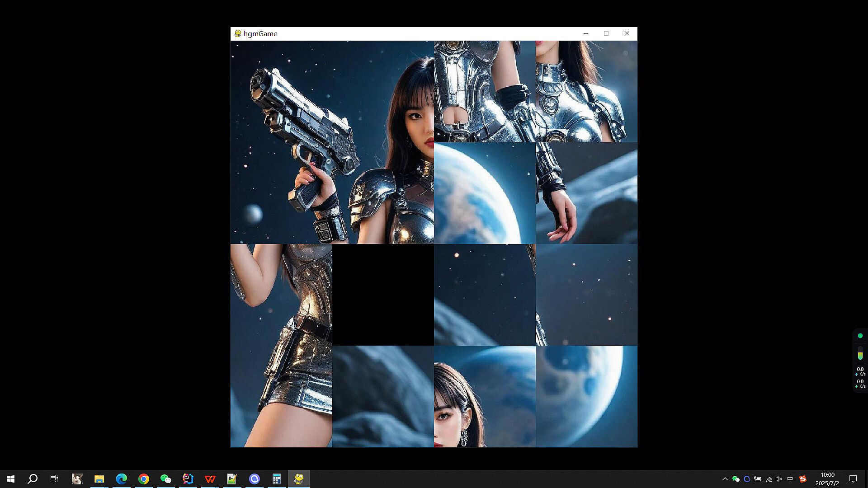
Task: Open the pinned cat avatar app in taskbar
Action: tap(77, 479)
